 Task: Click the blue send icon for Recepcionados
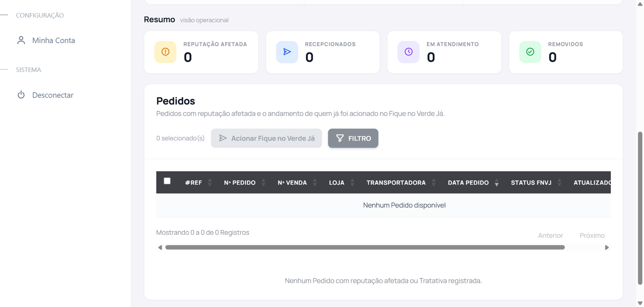pyautogui.click(x=287, y=52)
